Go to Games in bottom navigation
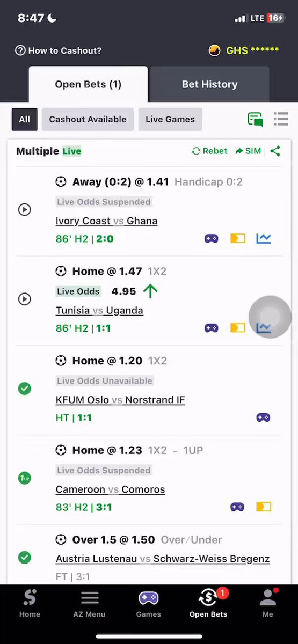The image size is (298, 644). click(x=149, y=604)
